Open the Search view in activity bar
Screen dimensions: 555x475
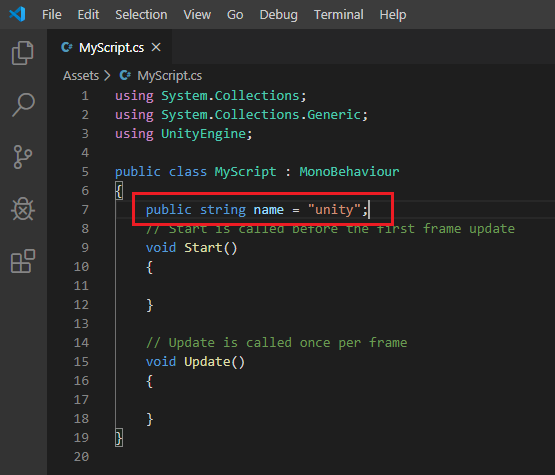pos(23,105)
